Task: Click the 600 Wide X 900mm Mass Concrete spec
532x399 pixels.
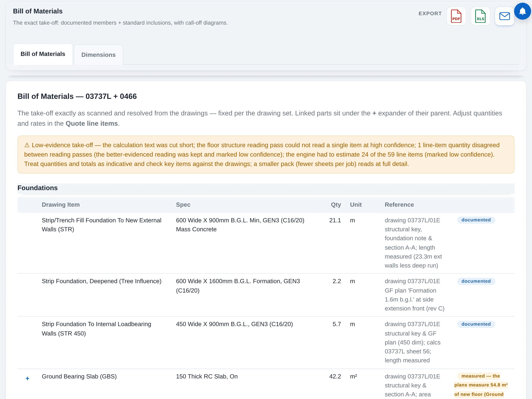Action: pyautogui.click(x=240, y=225)
